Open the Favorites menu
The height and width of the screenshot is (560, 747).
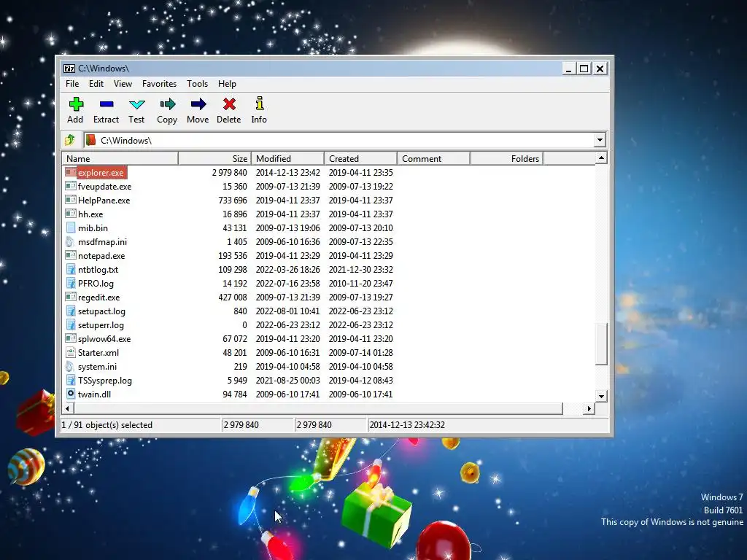tap(159, 84)
